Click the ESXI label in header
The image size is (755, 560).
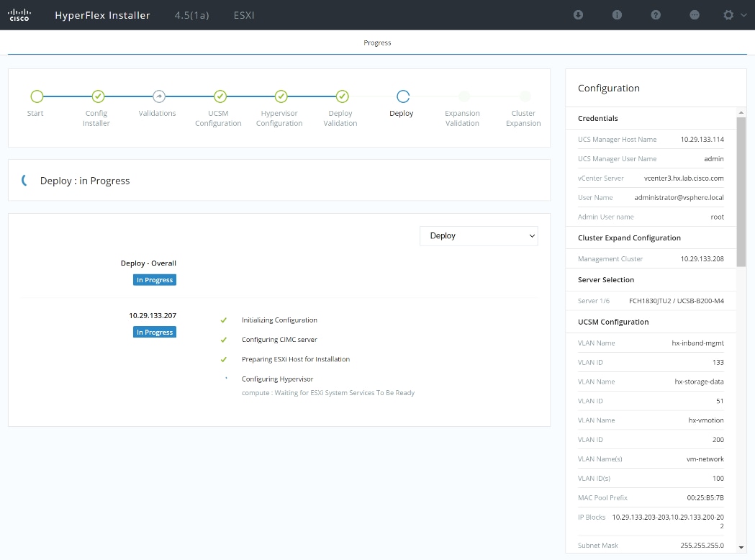click(x=244, y=15)
